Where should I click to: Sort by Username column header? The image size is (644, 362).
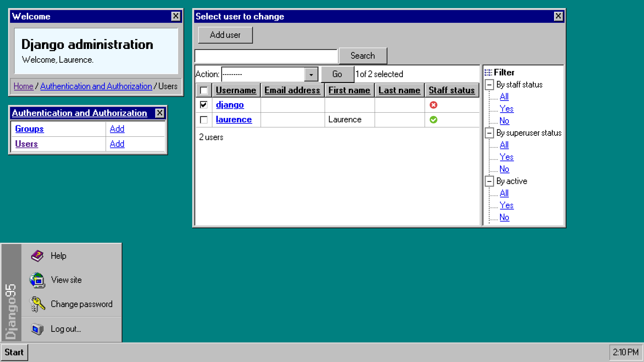coord(236,90)
